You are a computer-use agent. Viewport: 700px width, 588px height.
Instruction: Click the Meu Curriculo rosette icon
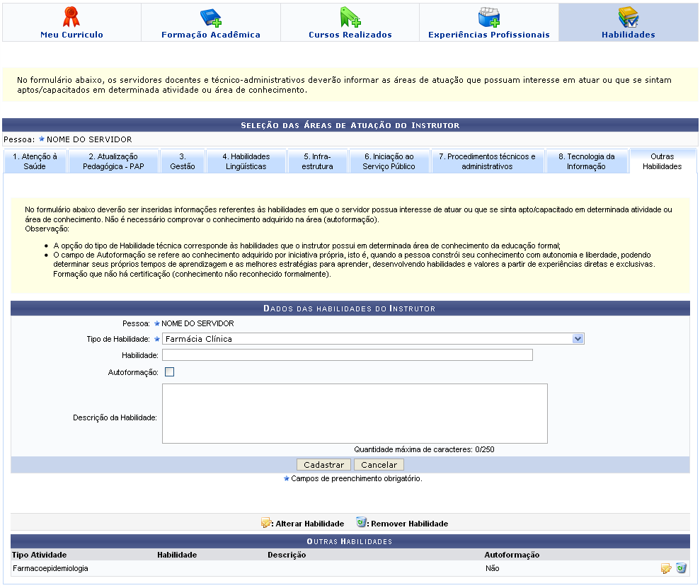71,18
